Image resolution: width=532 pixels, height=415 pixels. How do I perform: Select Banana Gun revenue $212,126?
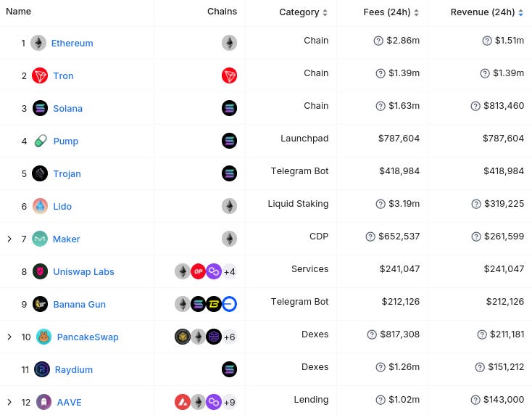tap(505, 301)
